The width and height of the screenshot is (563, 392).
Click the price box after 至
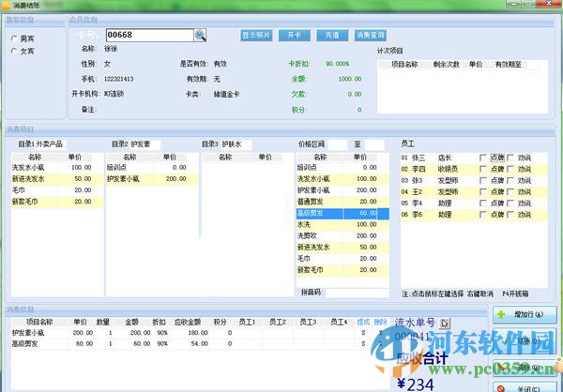click(x=374, y=144)
